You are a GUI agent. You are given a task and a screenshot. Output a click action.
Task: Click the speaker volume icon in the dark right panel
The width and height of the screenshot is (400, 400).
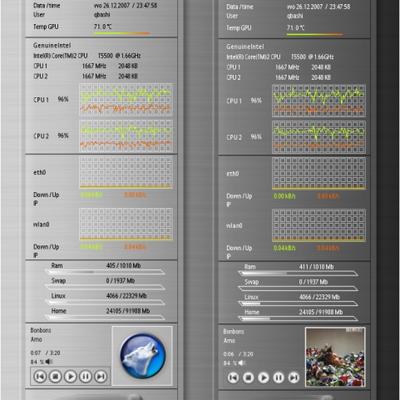[242, 363]
